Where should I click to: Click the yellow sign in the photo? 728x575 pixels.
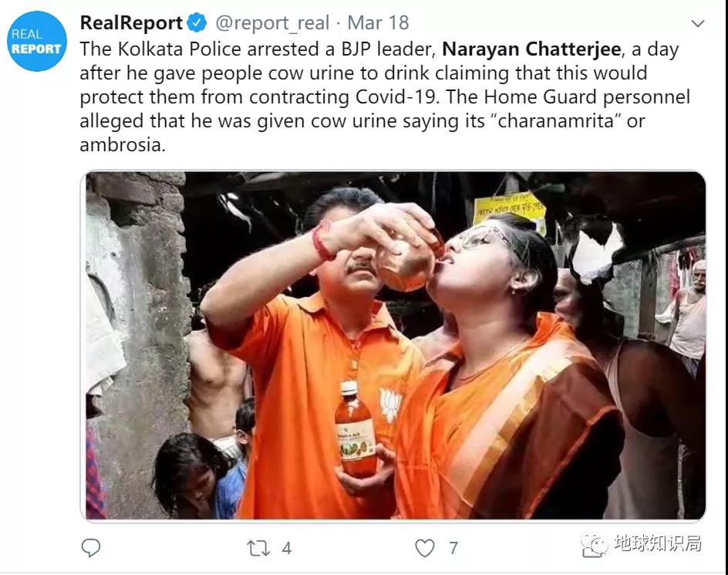[509, 208]
